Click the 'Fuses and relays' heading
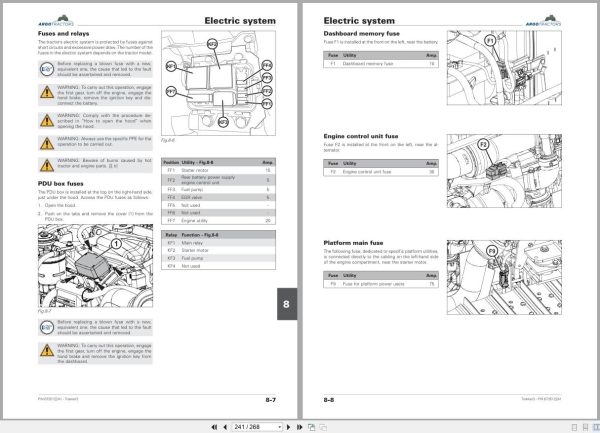This screenshot has height=433, width=600. [64, 34]
